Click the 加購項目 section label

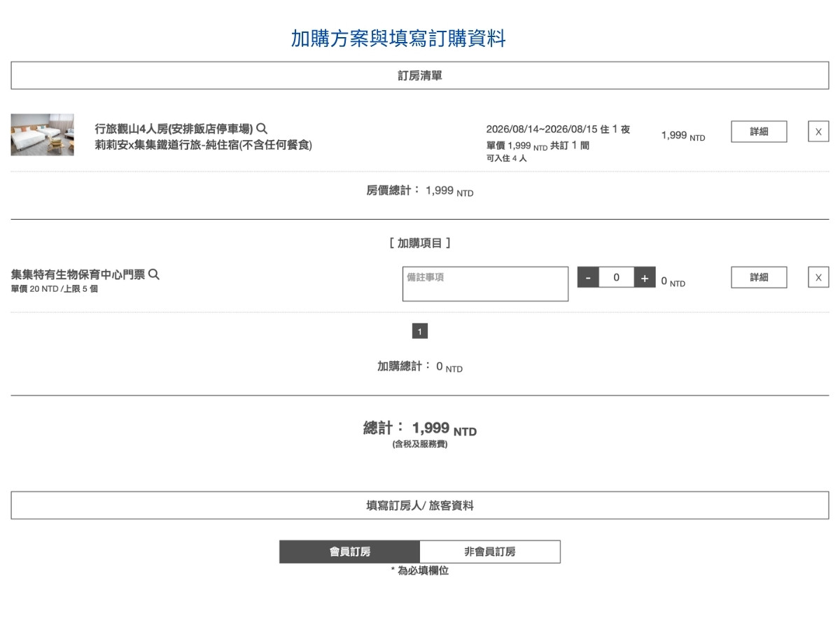pyautogui.click(x=419, y=242)
